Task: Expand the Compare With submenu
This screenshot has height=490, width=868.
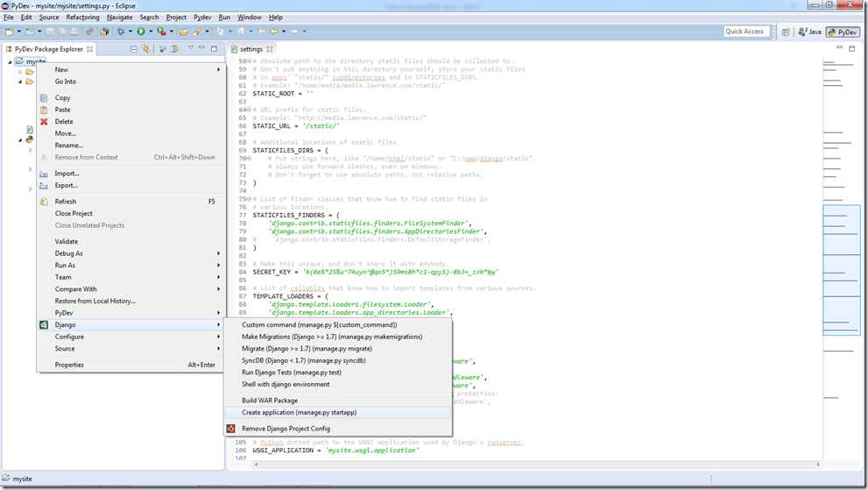Action: point(131,289)
